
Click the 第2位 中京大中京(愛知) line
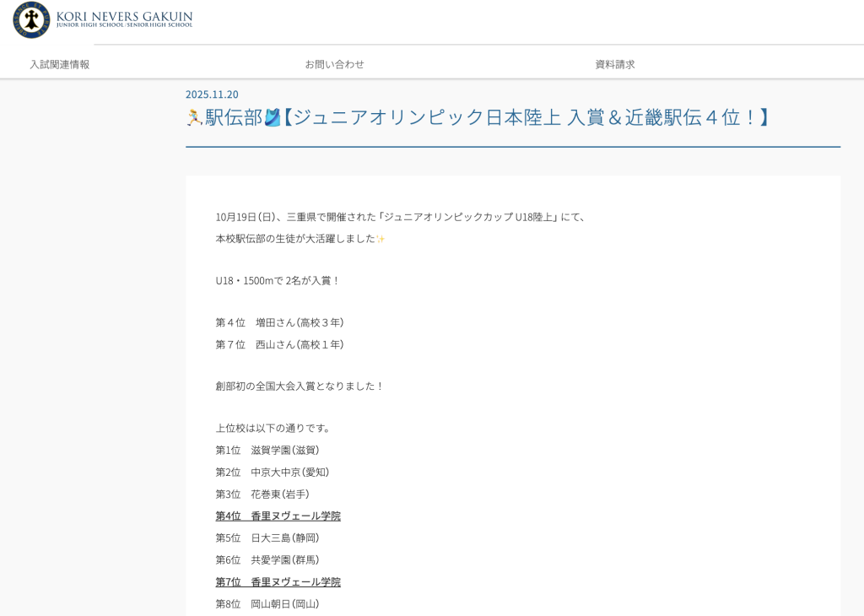click(273, 472)
